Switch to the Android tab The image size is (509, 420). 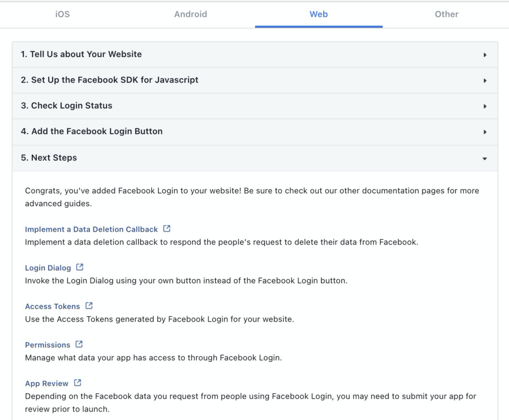click(x=190, y=14)
